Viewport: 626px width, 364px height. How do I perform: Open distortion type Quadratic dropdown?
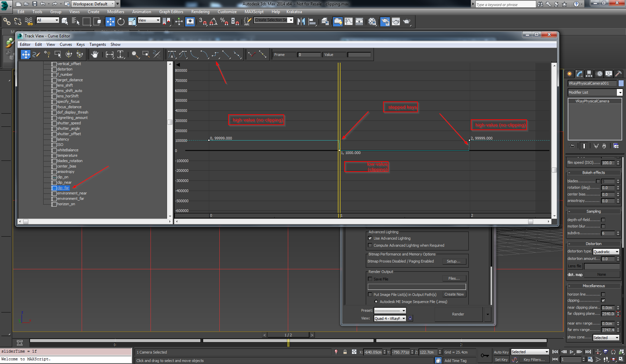tap(606, 251)
